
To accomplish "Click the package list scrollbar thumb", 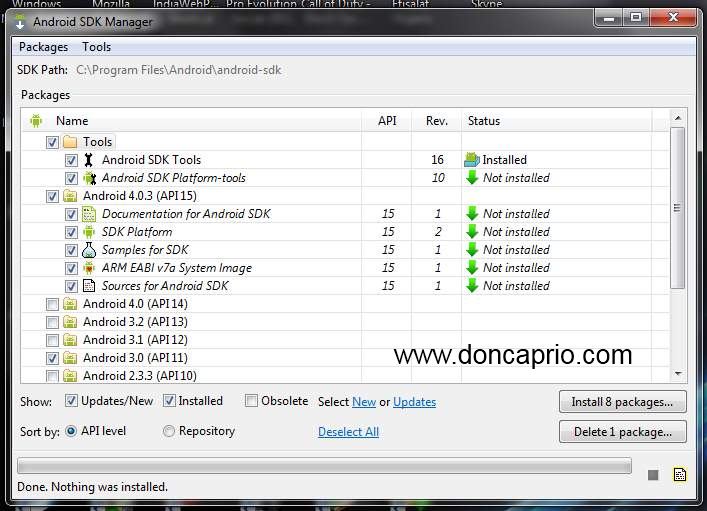I will tap(677, 207).
